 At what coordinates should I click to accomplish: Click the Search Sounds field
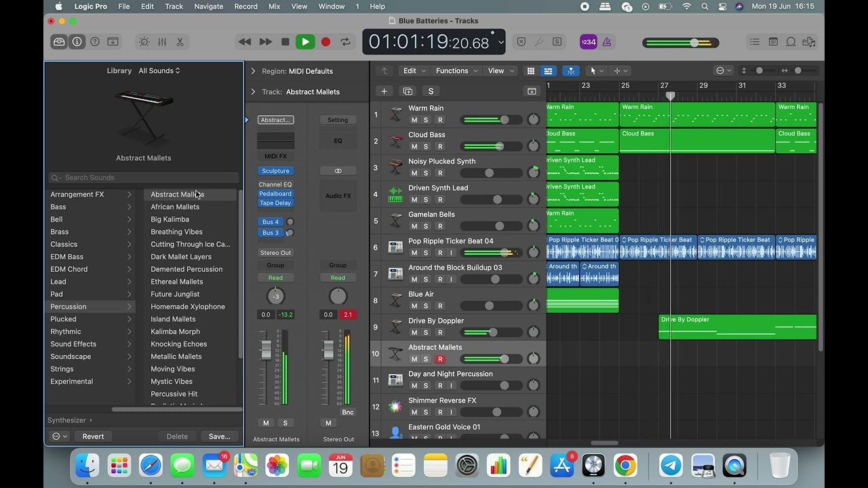tap(144, 178)
